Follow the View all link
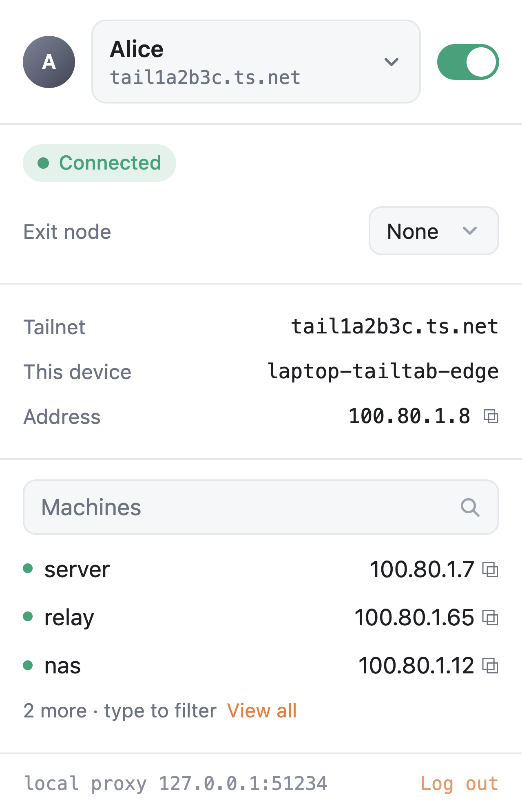522x812 pixels. coord(262,710)
